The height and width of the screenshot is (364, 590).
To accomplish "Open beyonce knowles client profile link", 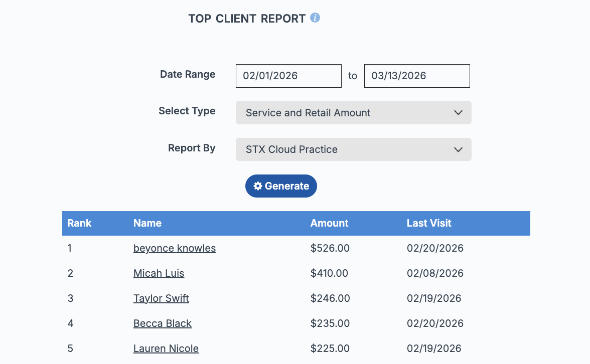I will point(175,248).
